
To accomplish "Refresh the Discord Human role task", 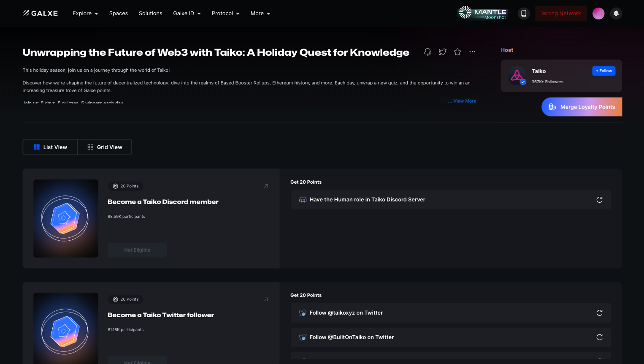I will (599, 200).
